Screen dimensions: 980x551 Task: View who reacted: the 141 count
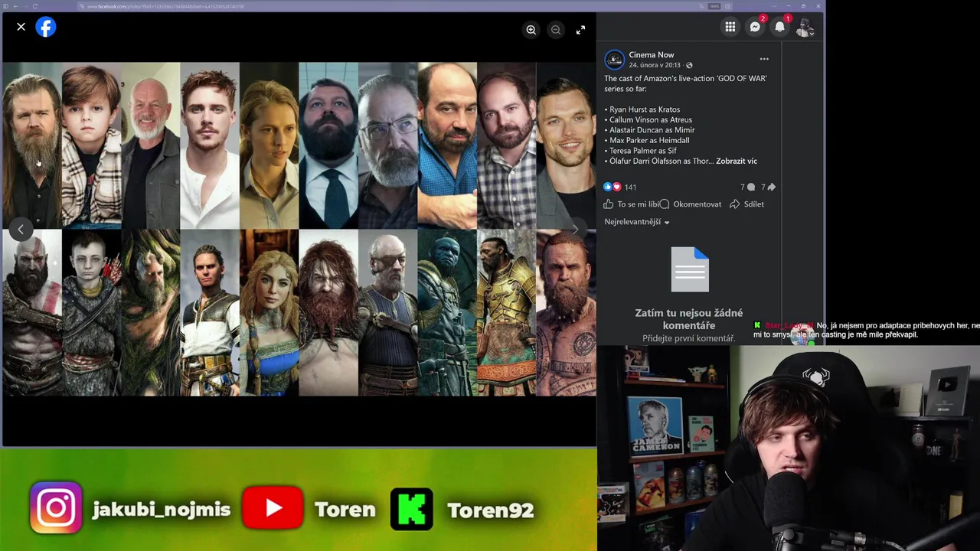coord(630,187)
